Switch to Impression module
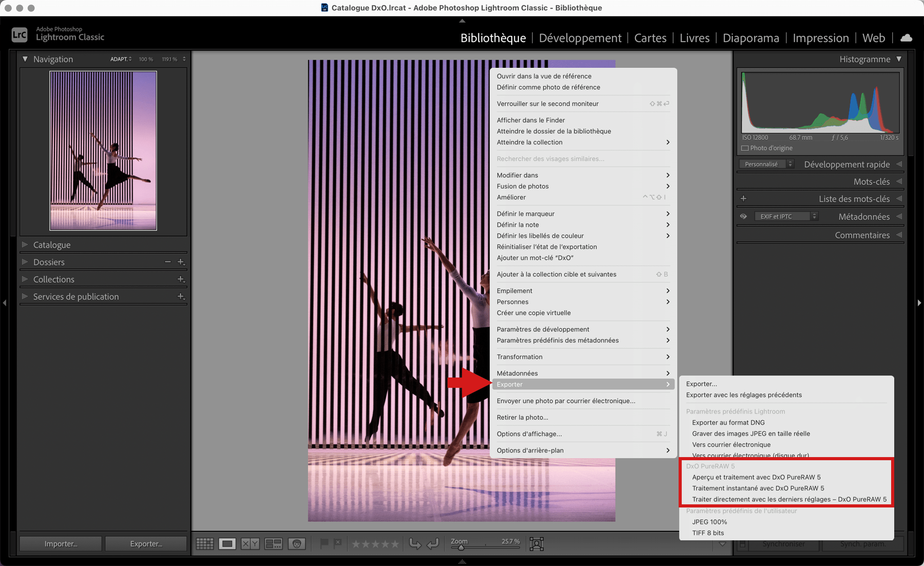Screen dimensions: 924x566 pyautogui.click(x=821, y=38)
